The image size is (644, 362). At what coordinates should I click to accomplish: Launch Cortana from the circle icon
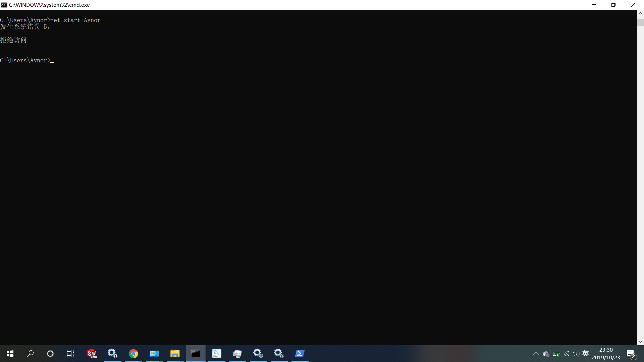pos(50,354)
